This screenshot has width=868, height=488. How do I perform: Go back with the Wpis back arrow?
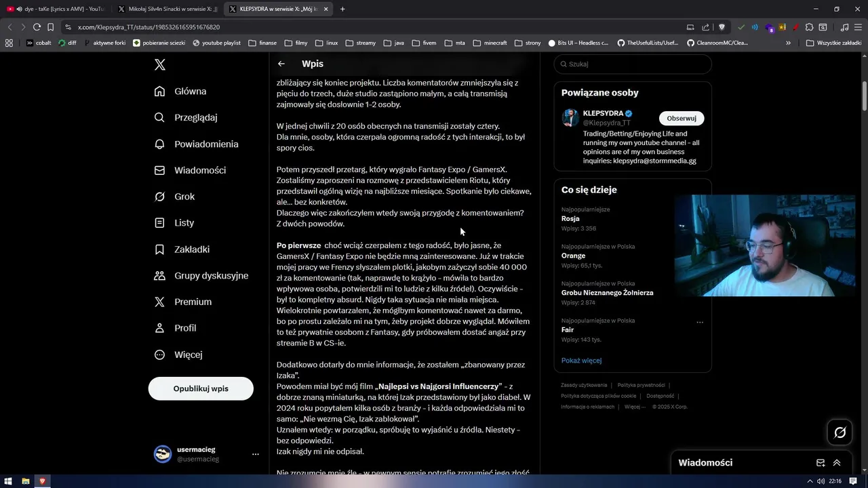(281, 64)
